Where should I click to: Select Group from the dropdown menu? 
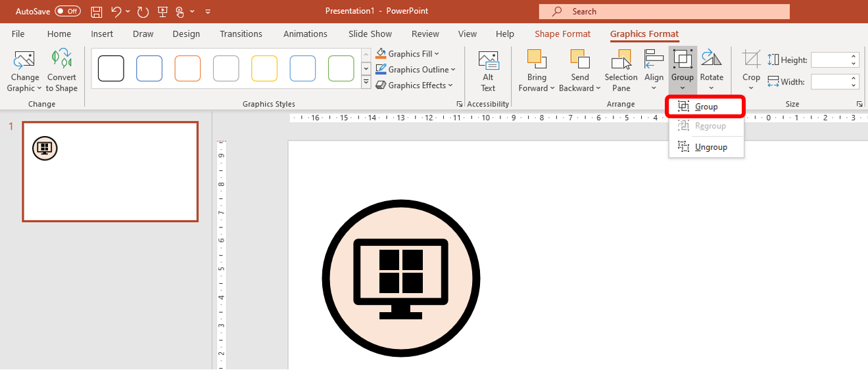tap(706, 106)
